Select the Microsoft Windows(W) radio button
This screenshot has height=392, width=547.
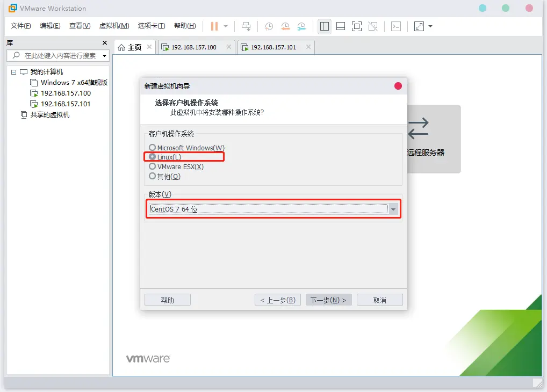[152, 148]
